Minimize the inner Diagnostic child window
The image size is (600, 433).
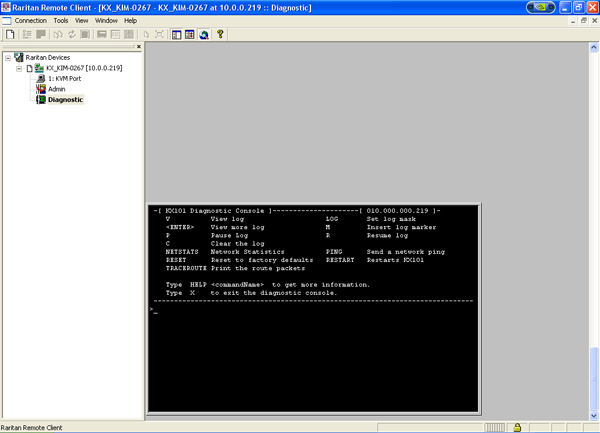[573, 21]
